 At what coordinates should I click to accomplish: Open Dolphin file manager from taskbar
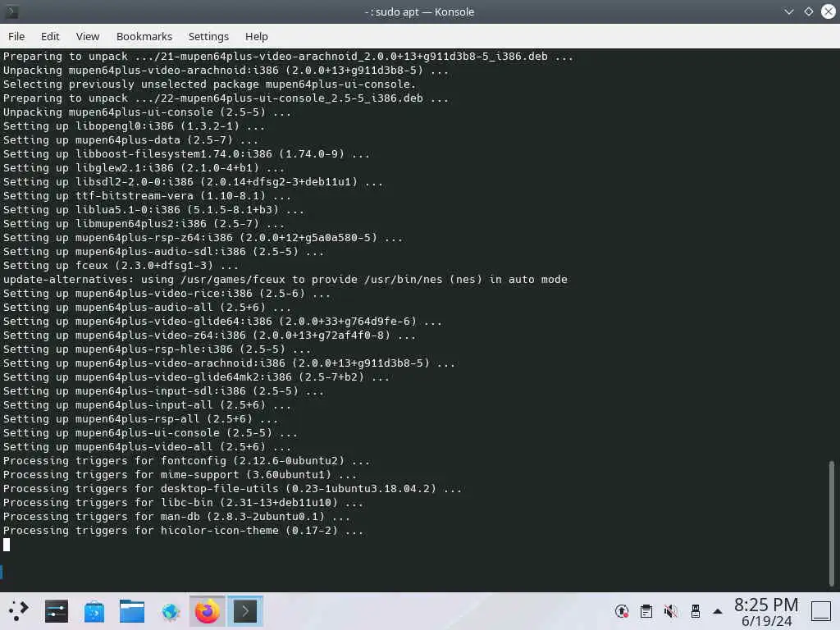tap(132, 610)
